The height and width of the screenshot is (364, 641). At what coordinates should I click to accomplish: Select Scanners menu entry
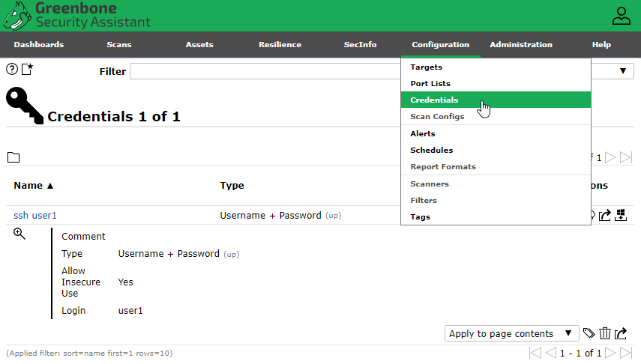496,183
